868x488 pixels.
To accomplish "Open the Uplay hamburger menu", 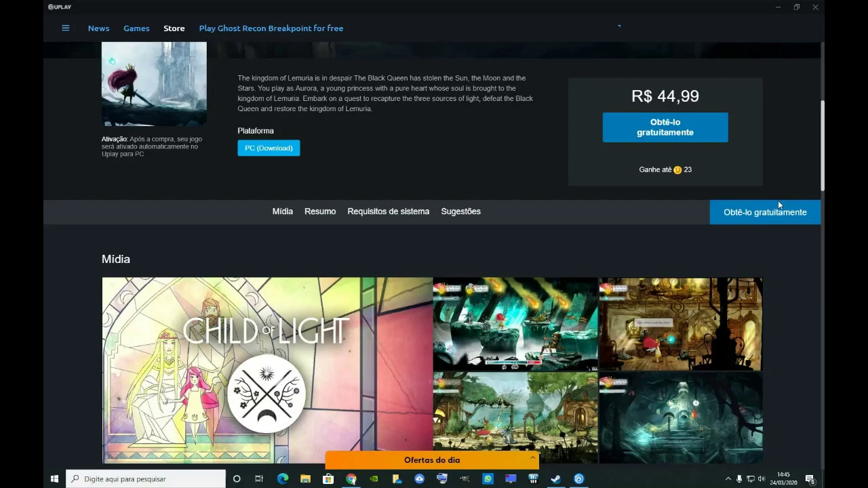I will (x=66, y=28).
